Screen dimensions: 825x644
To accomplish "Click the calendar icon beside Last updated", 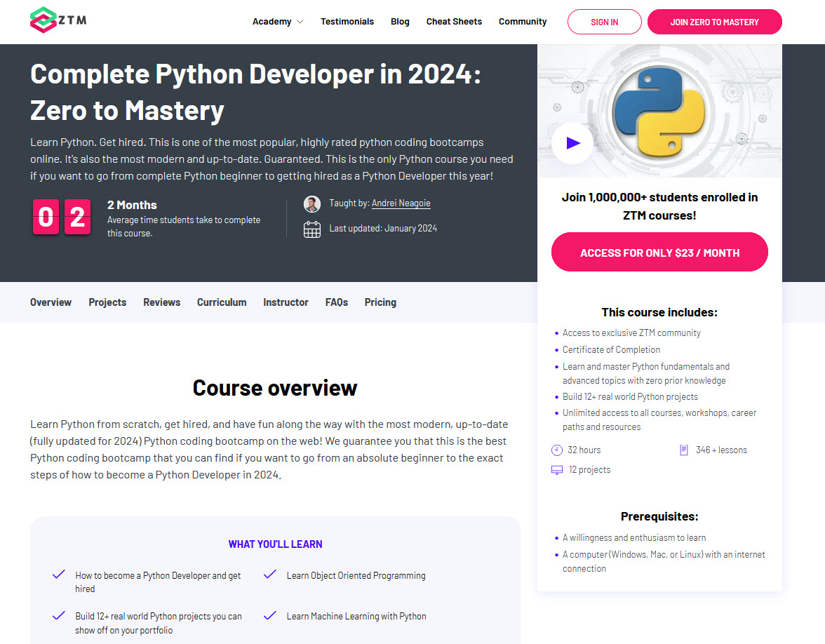I will pyautogui.click(x=312, y=229).
